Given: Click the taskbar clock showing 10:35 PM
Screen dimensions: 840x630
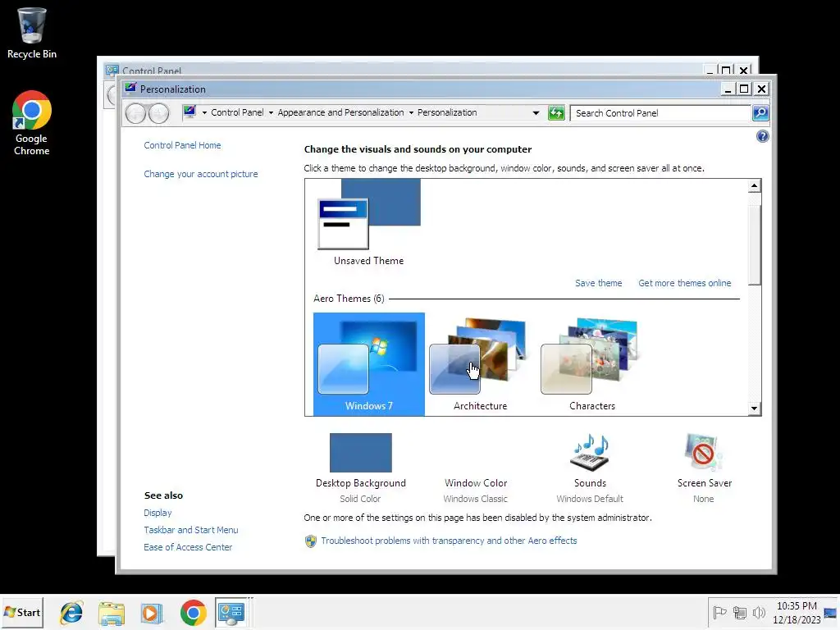Looking at the screenshot, I should coord(797,613).
